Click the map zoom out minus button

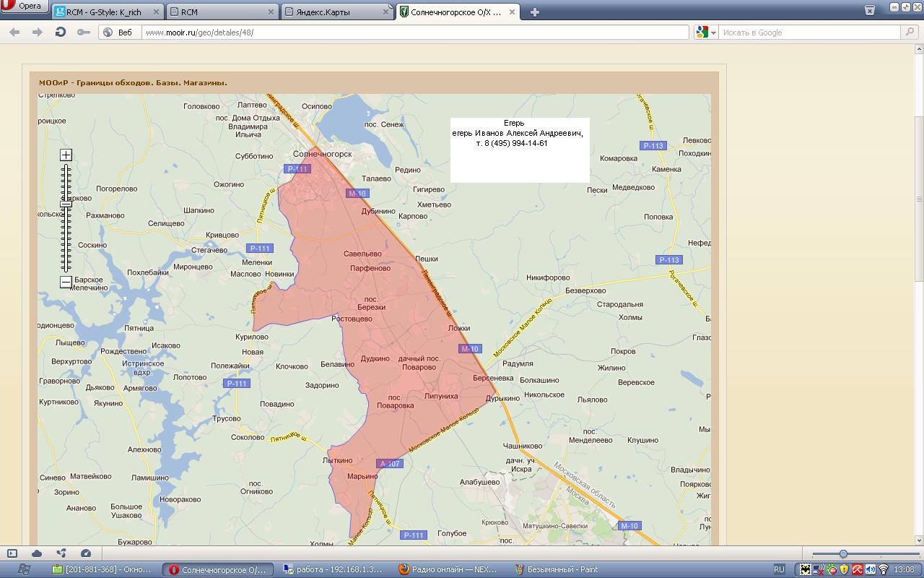[x=66, y=282]
